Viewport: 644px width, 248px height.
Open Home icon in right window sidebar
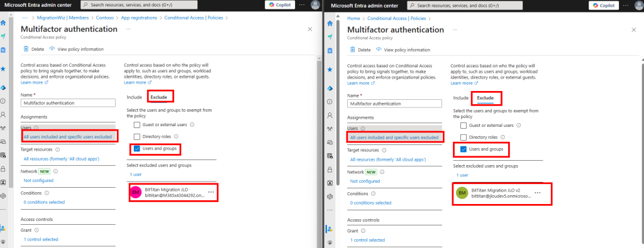coord(330,23)
